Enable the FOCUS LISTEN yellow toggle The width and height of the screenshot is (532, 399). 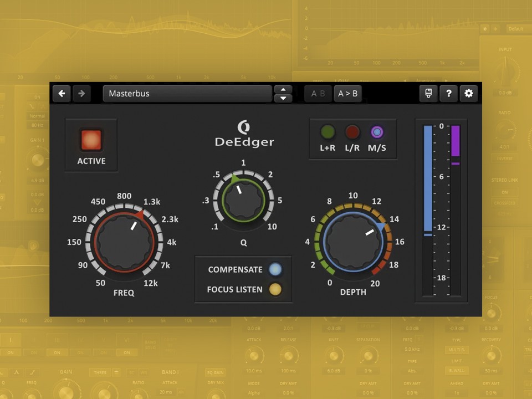coord(275,289)
